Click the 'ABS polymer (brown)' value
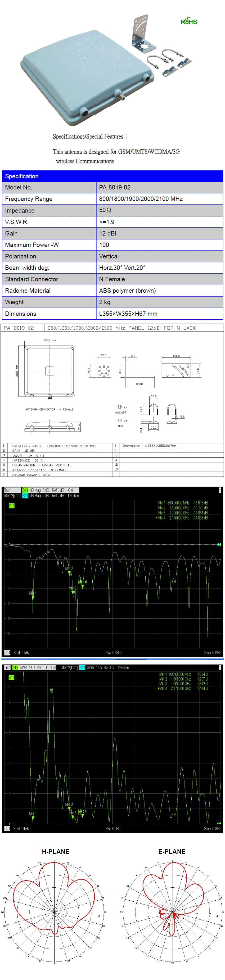Screen dimensions: 225x980 [x=128, y=291]
